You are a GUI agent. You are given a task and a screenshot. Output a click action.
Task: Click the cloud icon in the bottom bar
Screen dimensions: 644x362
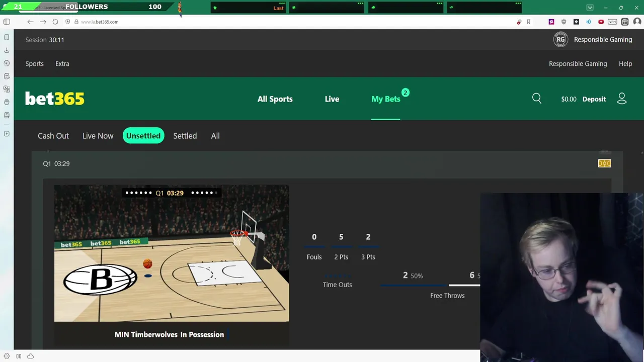[30, 356]
